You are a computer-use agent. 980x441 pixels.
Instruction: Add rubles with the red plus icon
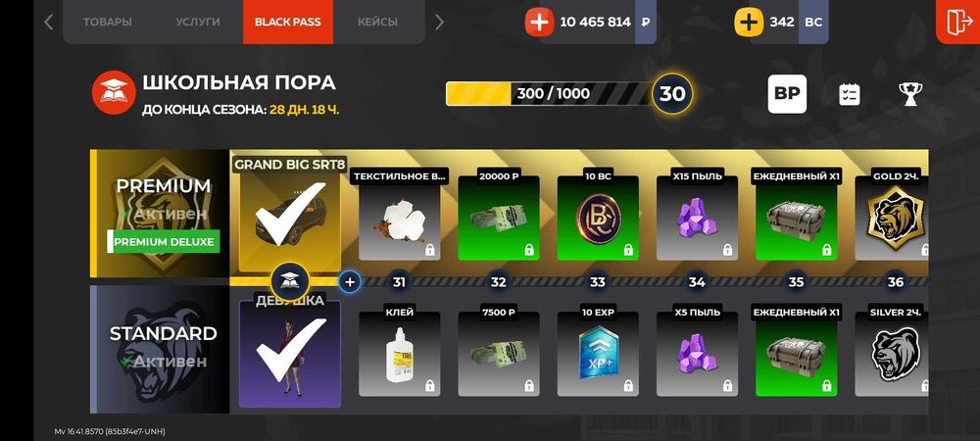pyautogui.click(x=539, y=22)
